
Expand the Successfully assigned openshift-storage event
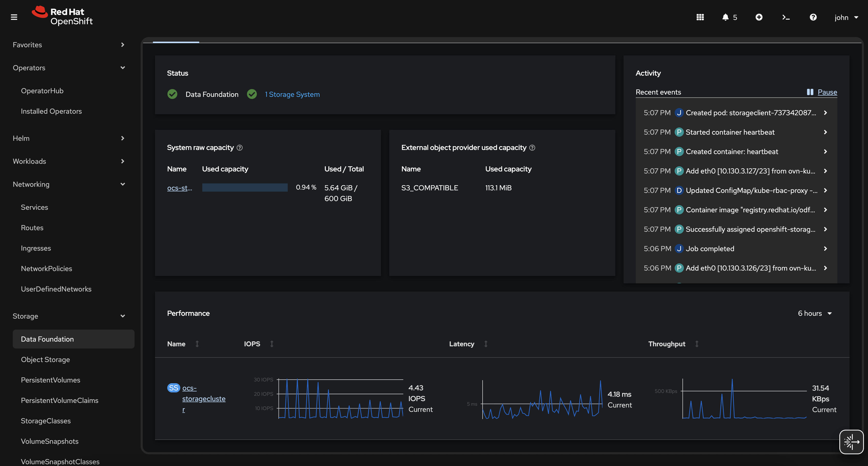(825, 229)
